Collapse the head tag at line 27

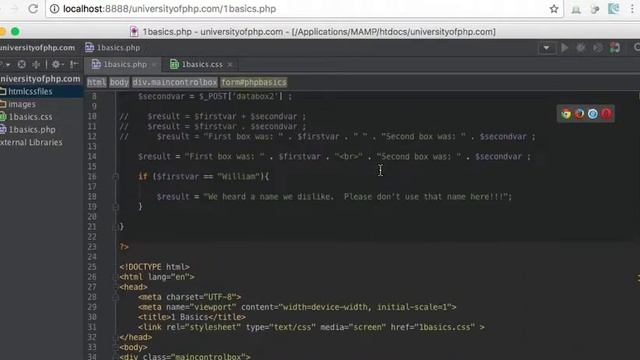[x=116, y=287]
